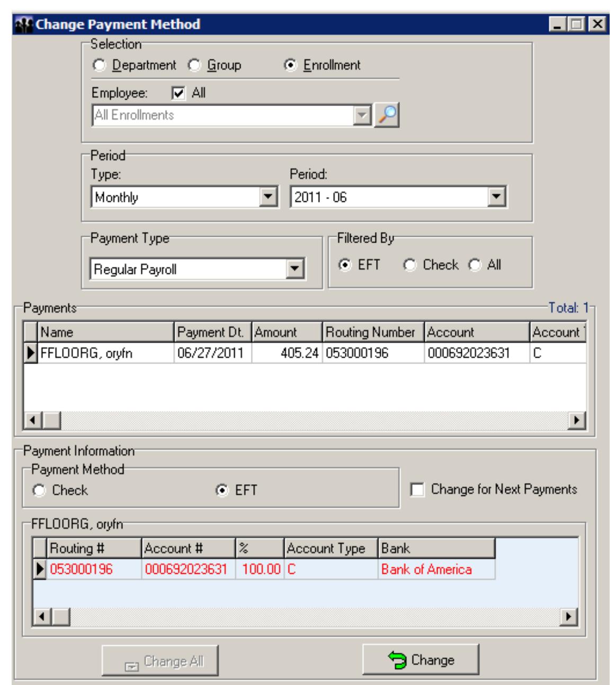The height and width of the screenshot is (685, 616).
Task: Click red account number 000692023631
Action: click(189, 570)
